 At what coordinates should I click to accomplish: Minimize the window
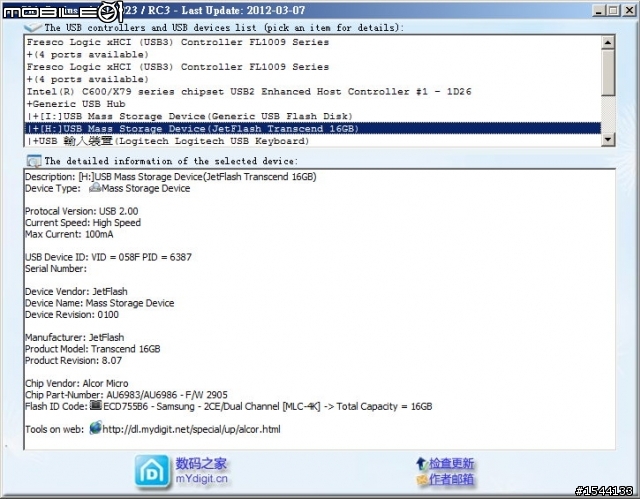coord(598,11)
